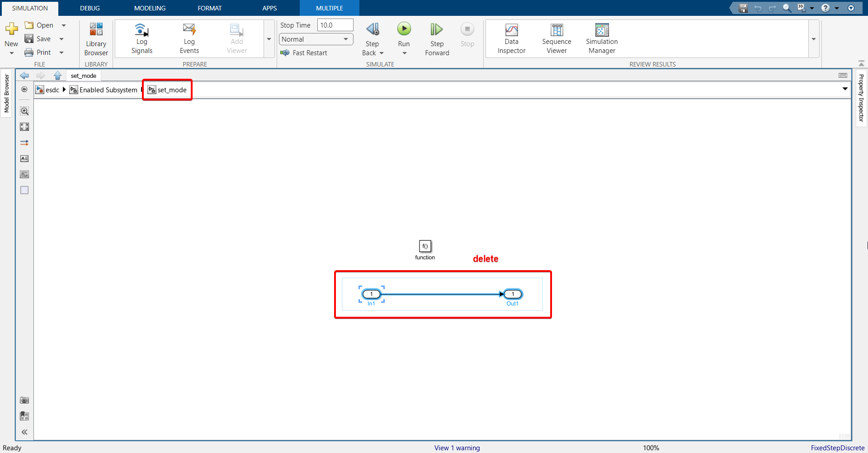
Task: Collapse the toolstrip with top-right arrow
Action: click(x=861, y=63)
